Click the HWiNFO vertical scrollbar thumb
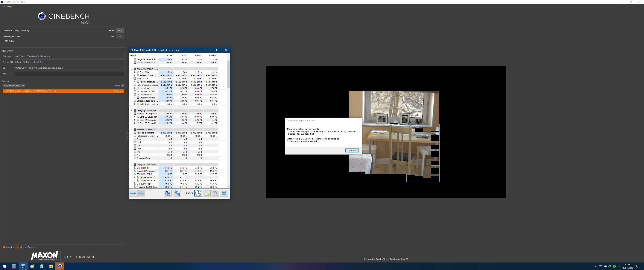 pos(228,74)
